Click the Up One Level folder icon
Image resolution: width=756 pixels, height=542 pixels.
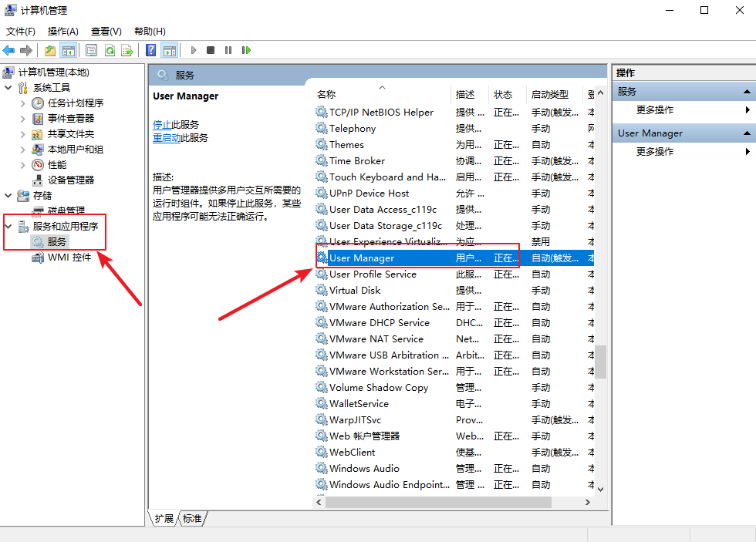tap(50, 50)
